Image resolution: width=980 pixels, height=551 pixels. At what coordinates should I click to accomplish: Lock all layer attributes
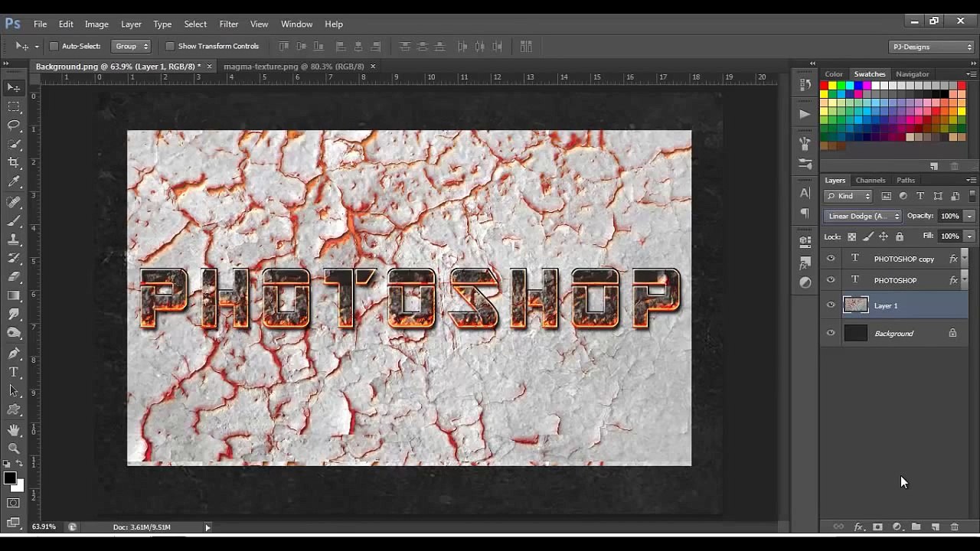coord(900,236)
